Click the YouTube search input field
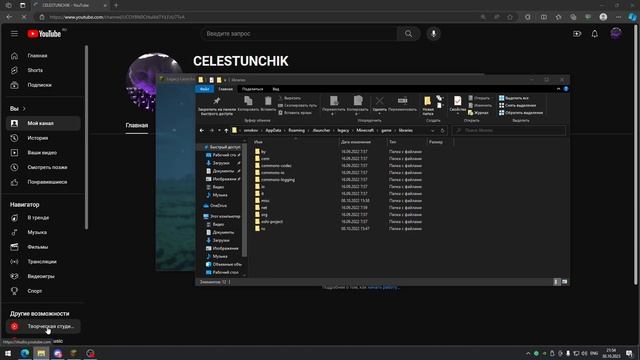 (x=299, y=34)
